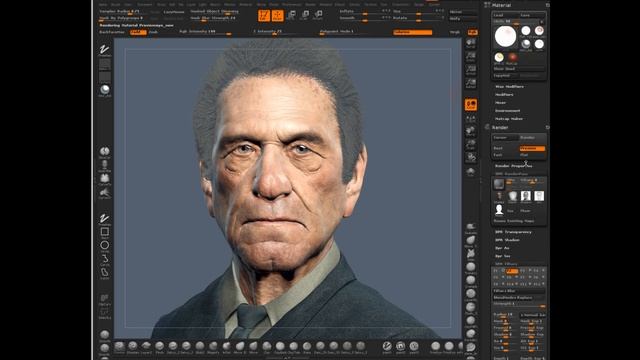The width and height of the screenshot is (640, 360).
Task: Collapse the Material palette using its corner icon
Action: [x=547, y=5]
